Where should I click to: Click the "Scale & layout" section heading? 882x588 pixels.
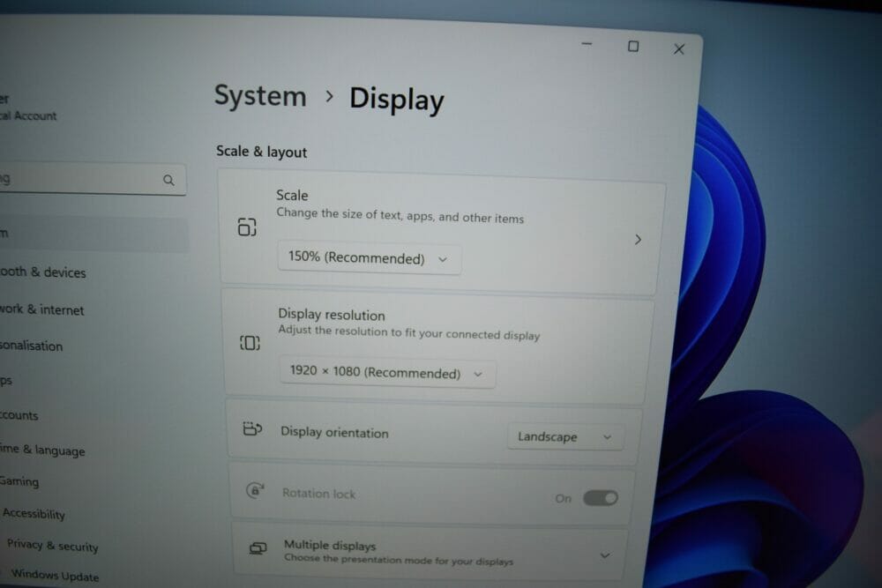[x=262, y=152]
